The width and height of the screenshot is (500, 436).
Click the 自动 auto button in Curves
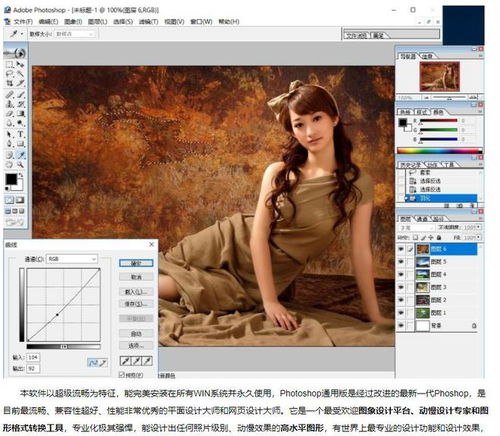(136, 333)
